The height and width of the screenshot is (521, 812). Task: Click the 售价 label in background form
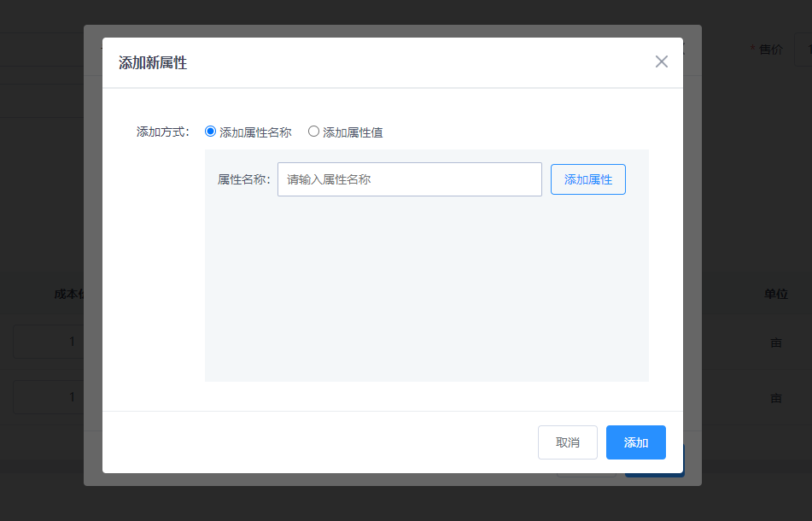(770, 50)
